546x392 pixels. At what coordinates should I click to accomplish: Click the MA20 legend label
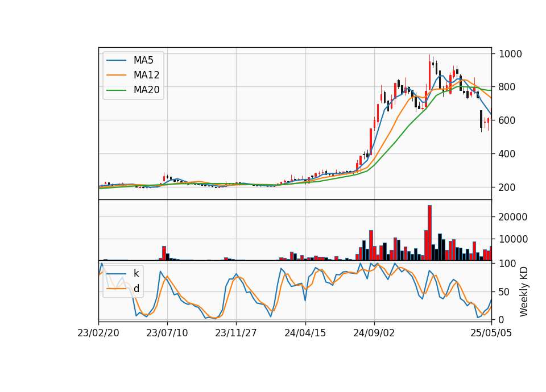point(146,90)
